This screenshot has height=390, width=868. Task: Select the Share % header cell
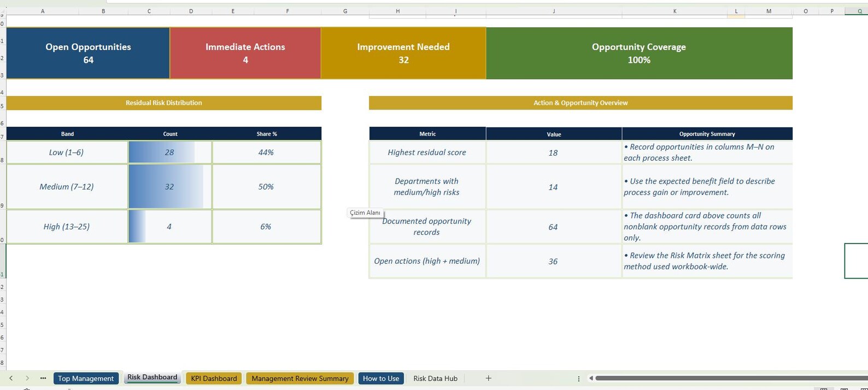click(267, 134)
